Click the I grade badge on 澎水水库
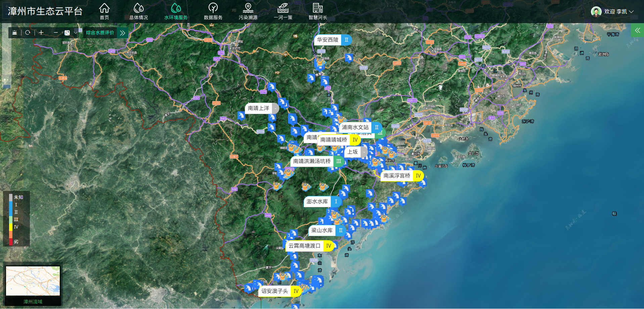Viewport: 644px width, 309px height. tap(336, 202)
